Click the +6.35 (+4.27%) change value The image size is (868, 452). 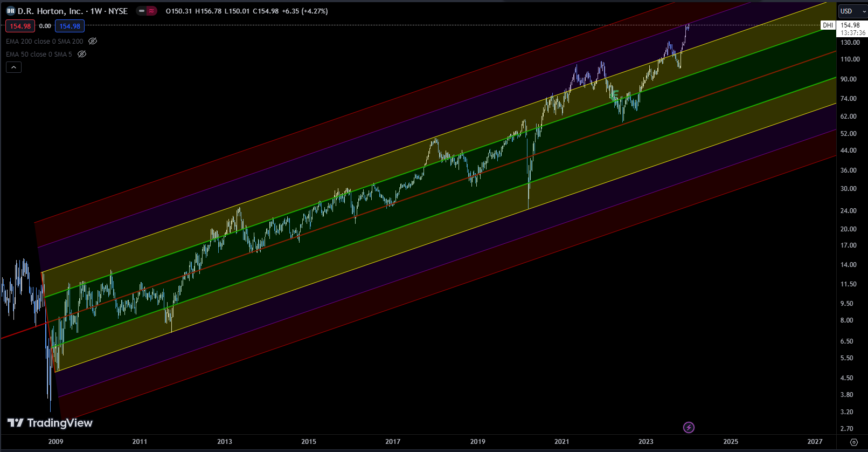click(304, 11)
